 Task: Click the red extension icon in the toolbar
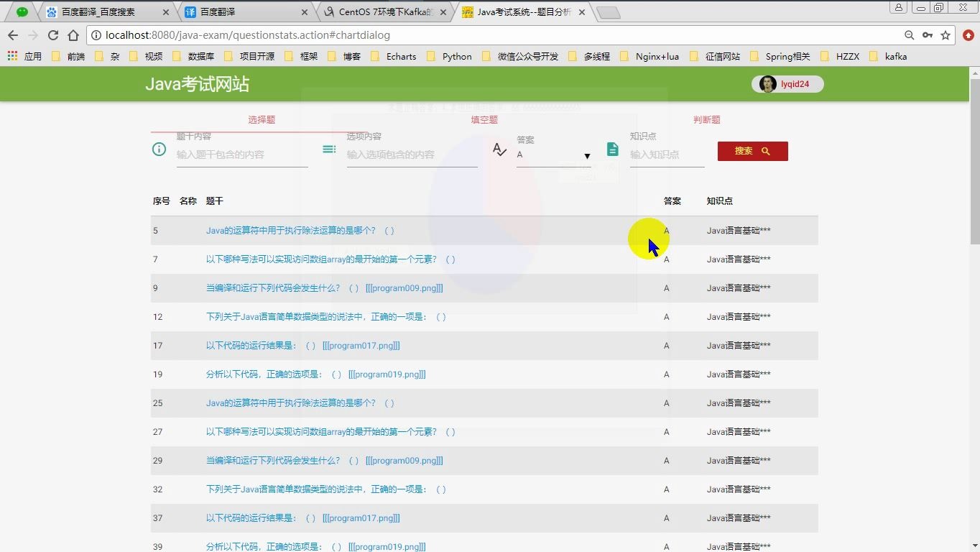pyautogui.click(x=966, y=34)
